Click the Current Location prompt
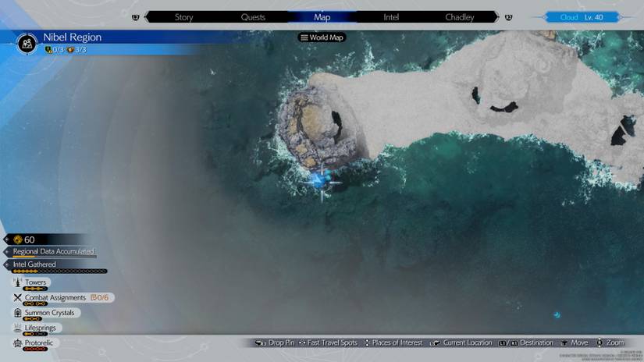The width and height of the screenshot is (644, 362). (461, 343)
